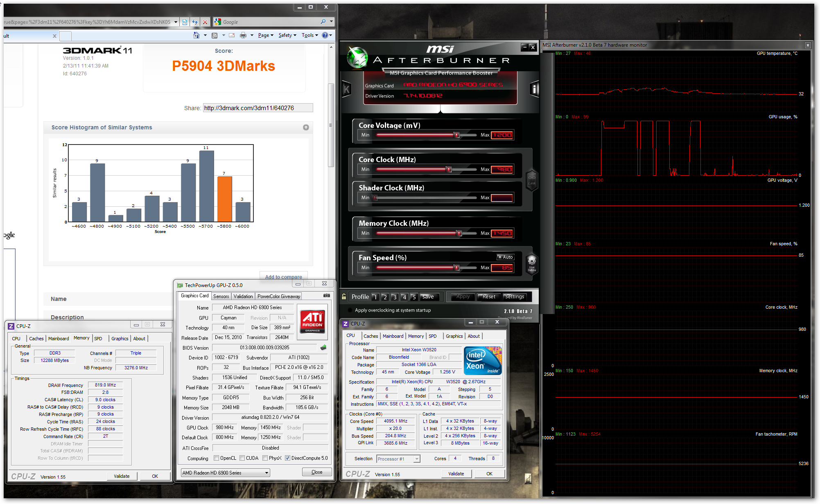Toggle the OpenCL checkbox in GPU-Z
Screen dimensions: 820x504
217,458
